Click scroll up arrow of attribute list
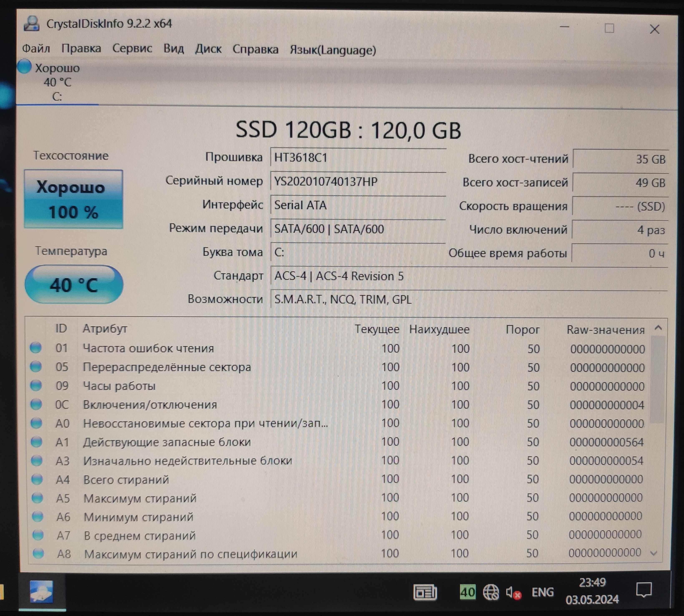 click(x=658, y=328)
